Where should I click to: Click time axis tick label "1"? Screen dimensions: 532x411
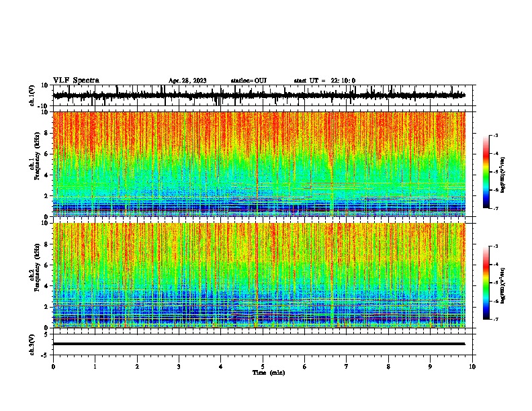click(95, 367)
